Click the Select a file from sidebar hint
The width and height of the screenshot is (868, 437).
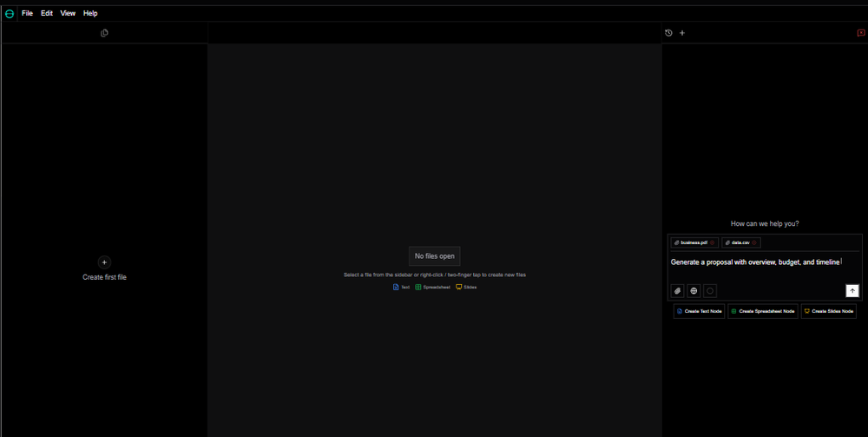pos(435,275)
